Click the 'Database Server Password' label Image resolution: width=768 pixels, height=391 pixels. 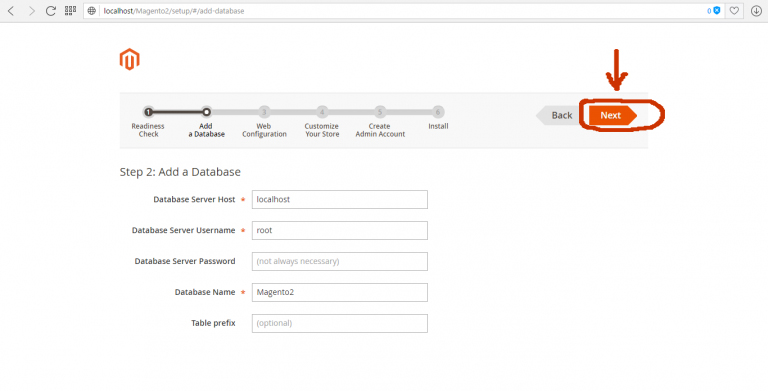(185, 261)
